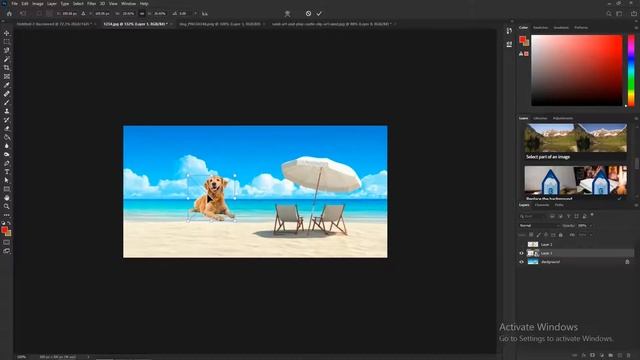Open the Window menu
The width and height of the screenshot is (640, 360).
coord(128,4)
